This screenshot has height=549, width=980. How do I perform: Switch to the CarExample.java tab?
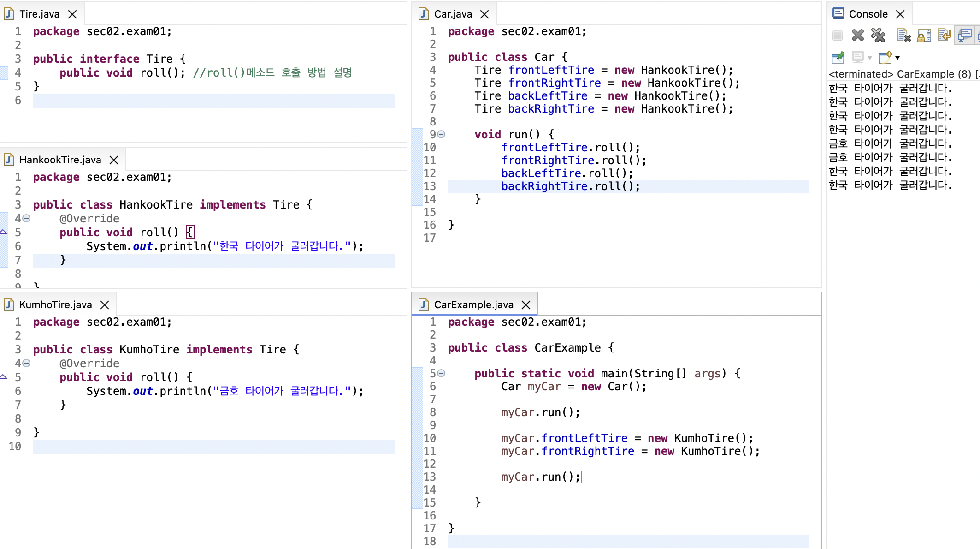pyautogui.click(x=473, y=304)
